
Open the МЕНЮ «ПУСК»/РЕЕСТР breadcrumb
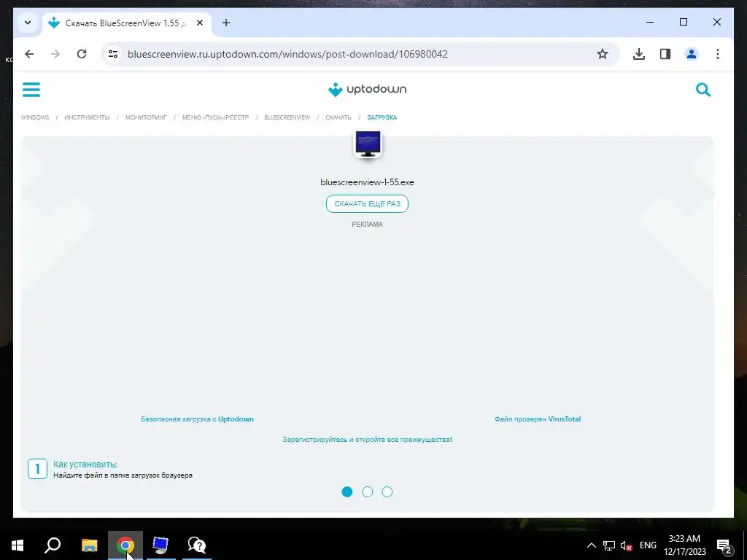tap(215, 117)
